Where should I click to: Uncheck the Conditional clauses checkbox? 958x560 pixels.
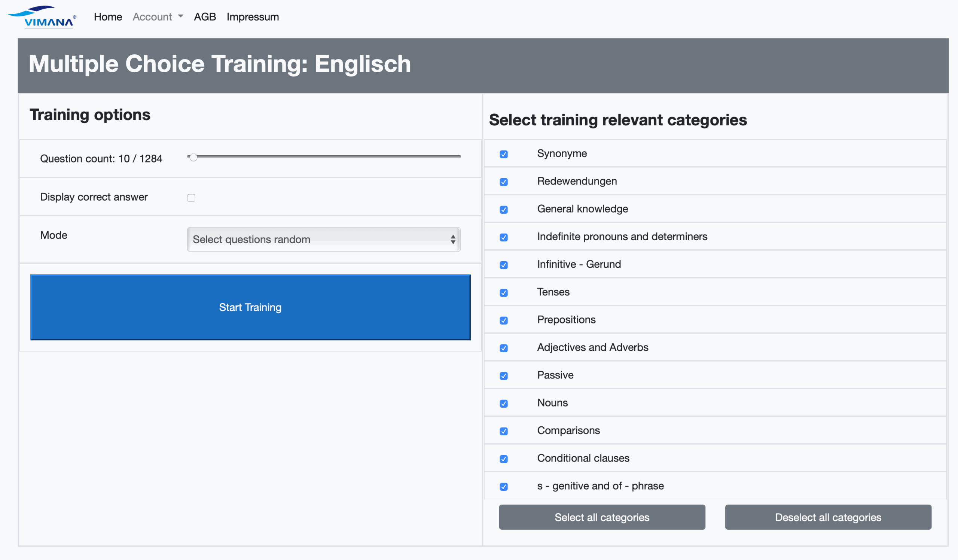503,459
